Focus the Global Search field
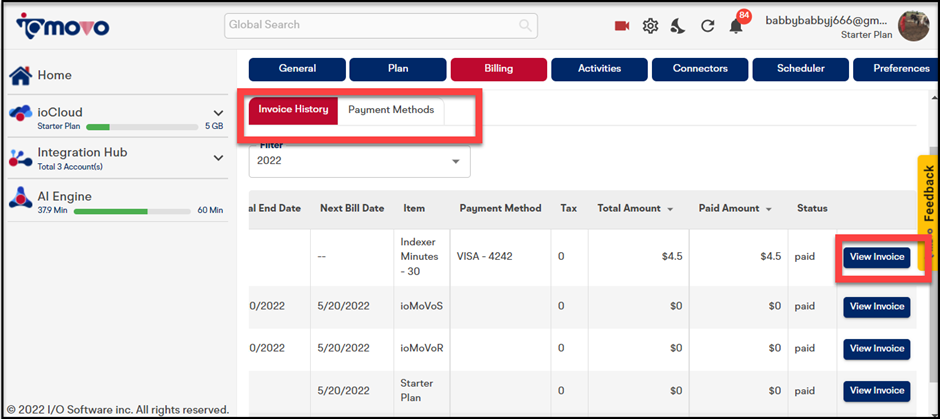This screenshot has width=940, height=419. tap(381, 25)
